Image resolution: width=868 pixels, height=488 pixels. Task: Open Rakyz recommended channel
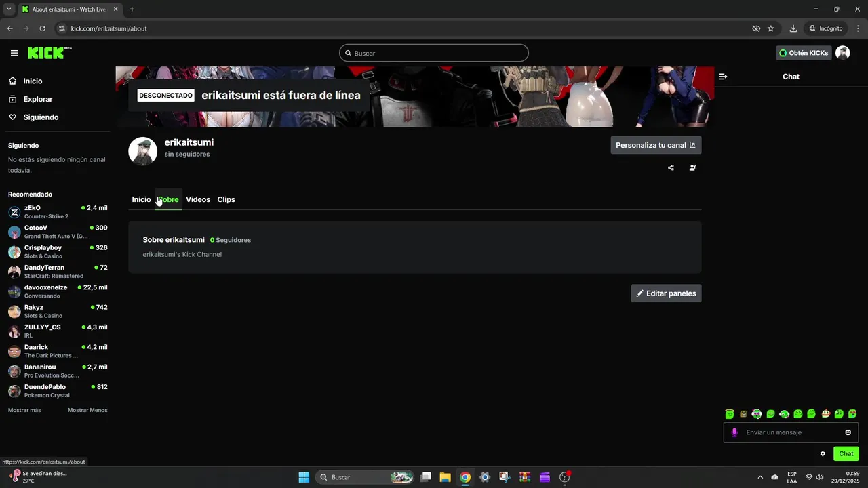58,311
